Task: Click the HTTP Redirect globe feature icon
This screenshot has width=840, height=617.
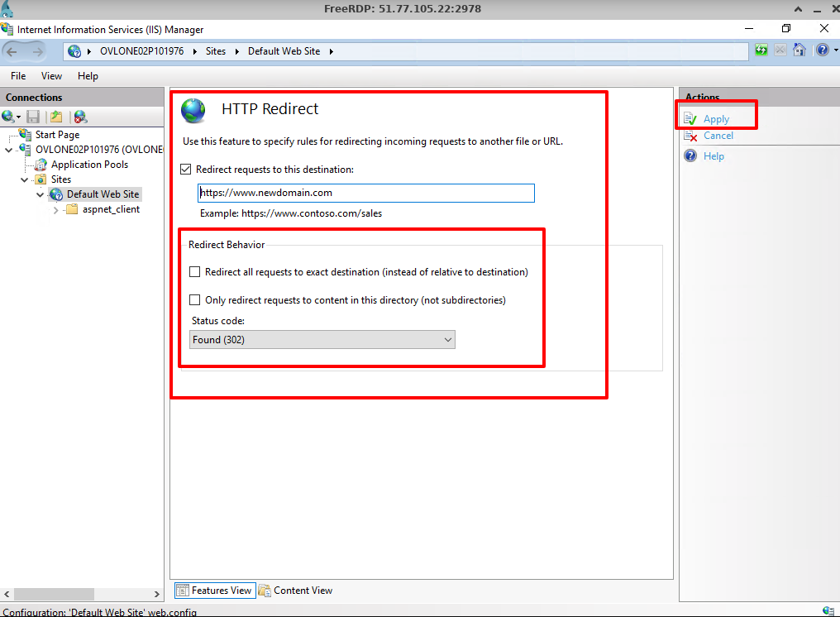Action: (x=193, y=108)
